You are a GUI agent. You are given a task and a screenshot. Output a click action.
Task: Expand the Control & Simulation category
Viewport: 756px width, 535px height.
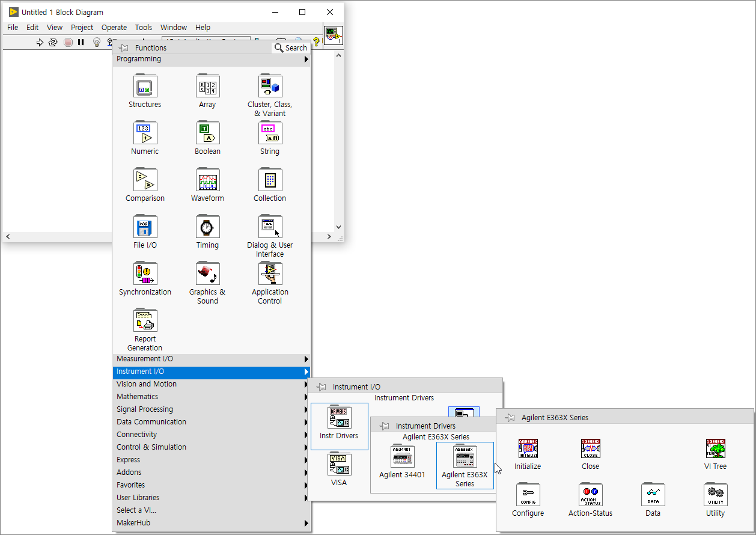(x=212, y=447)
